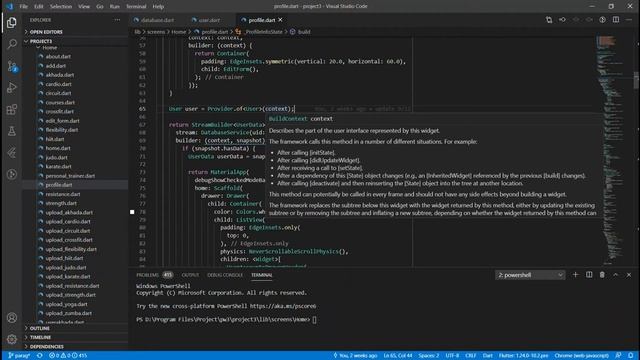Open the terminal selector dropdown '2: powershell'
The height and width of the screenshot is (360, 640).
(530, 275)
